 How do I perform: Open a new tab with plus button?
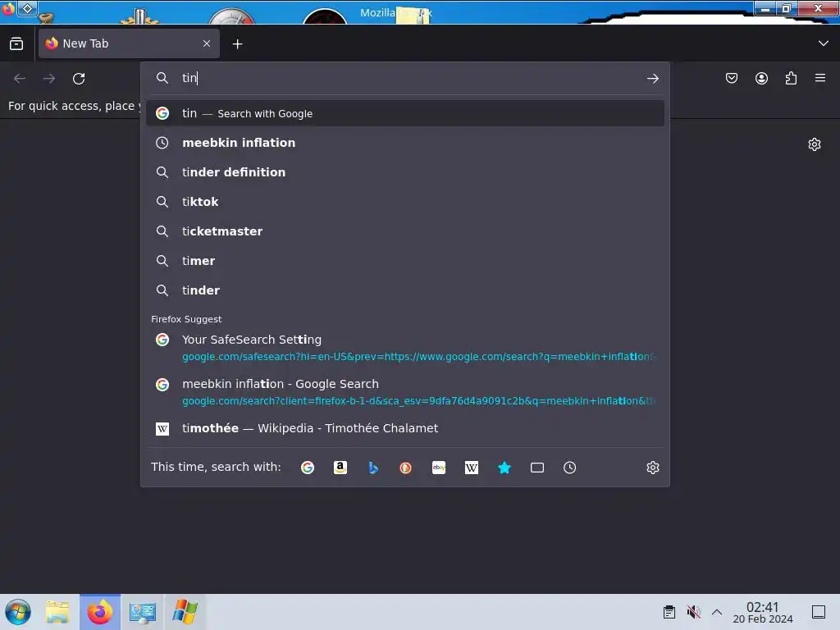237,44
